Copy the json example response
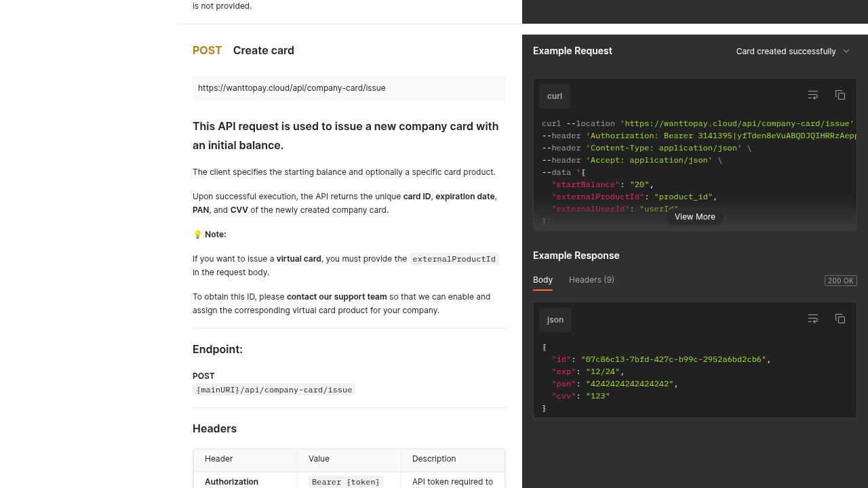Image resolution: width=868 pixels, height=488 pixels. 840,319
